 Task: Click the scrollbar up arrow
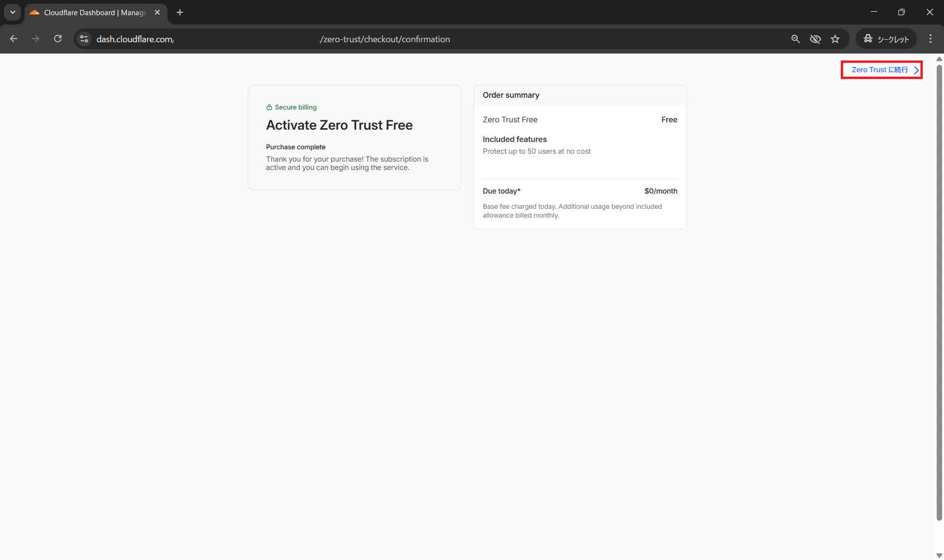(939, 59)
